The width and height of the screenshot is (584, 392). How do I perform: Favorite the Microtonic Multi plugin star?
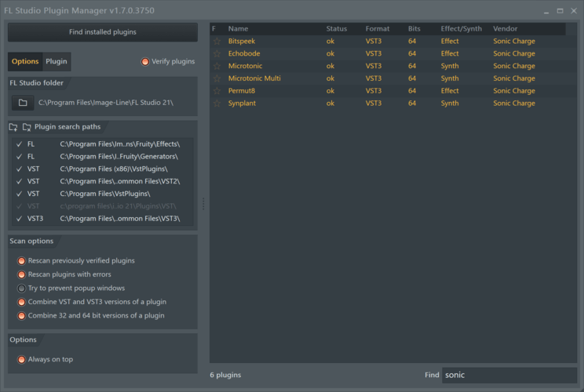[x=217, y=78]
